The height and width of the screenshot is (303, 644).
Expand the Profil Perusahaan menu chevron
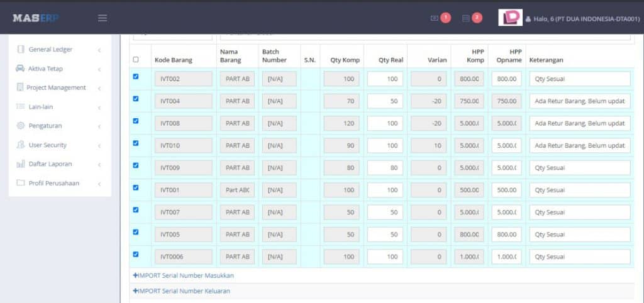(x=99, y=184)
